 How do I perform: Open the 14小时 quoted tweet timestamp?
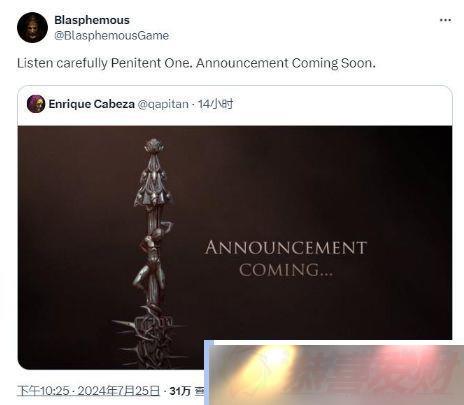(216, 104)
